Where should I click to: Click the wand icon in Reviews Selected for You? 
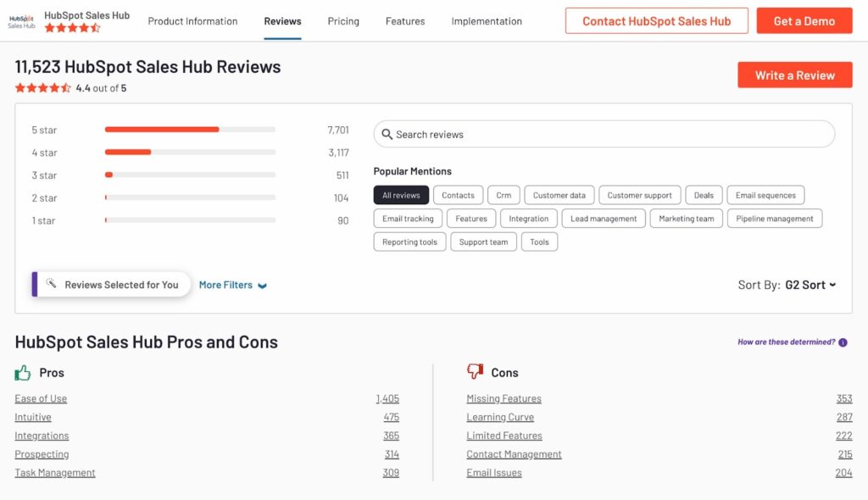(51, 284)
